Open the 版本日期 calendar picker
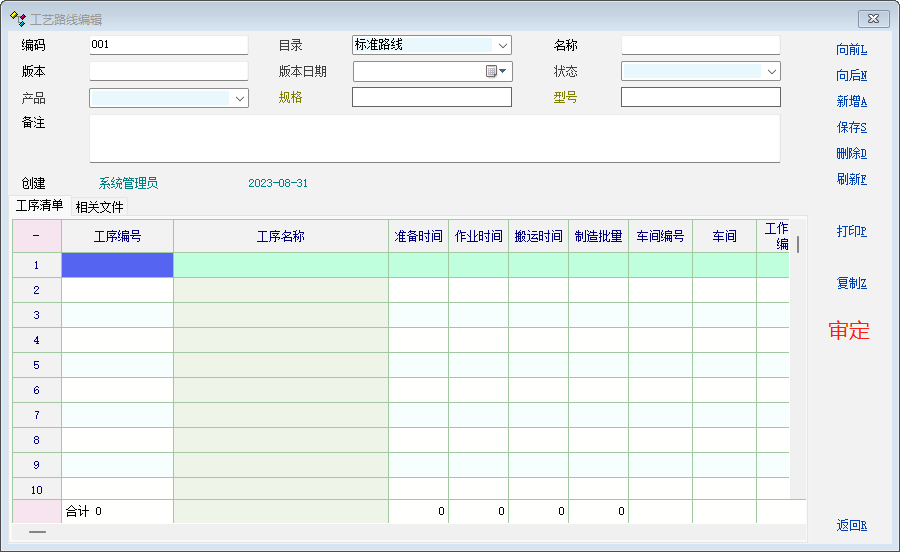Viewport: 900px width, 552px height. tap(497, 71)
